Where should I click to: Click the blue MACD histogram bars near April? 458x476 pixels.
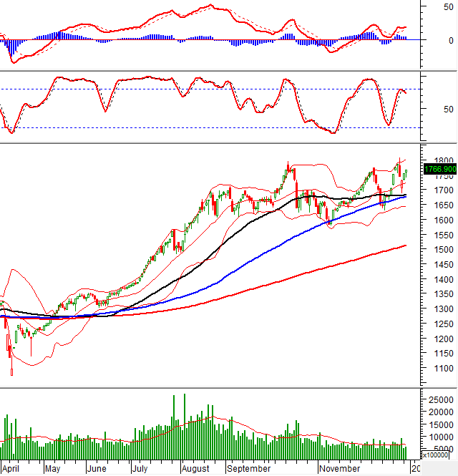coord(11,47)
